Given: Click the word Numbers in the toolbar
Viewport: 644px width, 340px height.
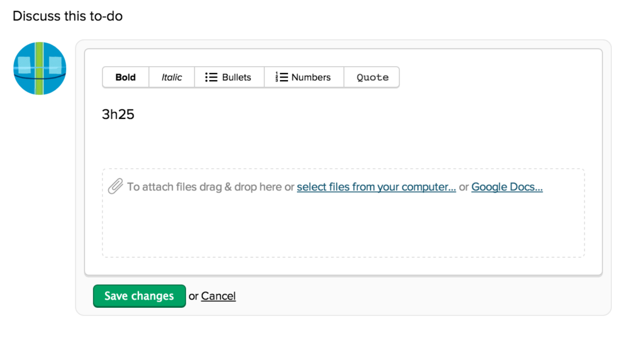Looking at the screenshot, I should tap(311, 77).
